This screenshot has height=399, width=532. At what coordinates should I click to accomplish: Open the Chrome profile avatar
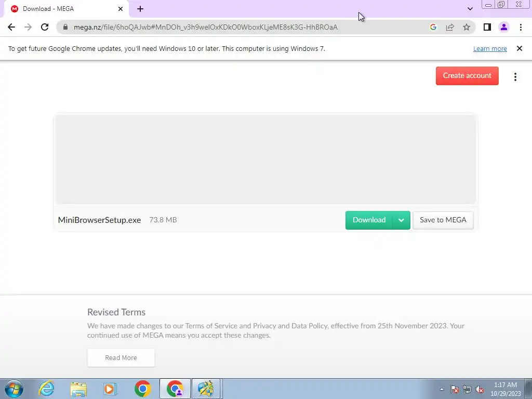point(504,27)
